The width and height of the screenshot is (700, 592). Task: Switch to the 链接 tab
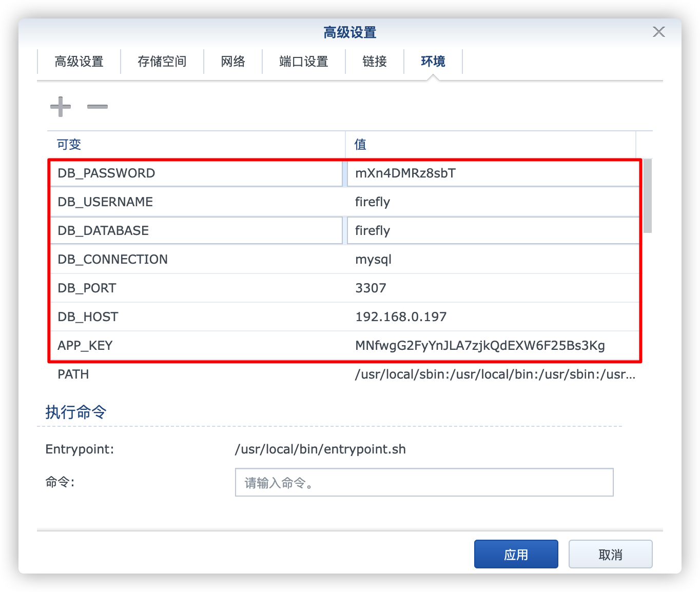[374, 62]
